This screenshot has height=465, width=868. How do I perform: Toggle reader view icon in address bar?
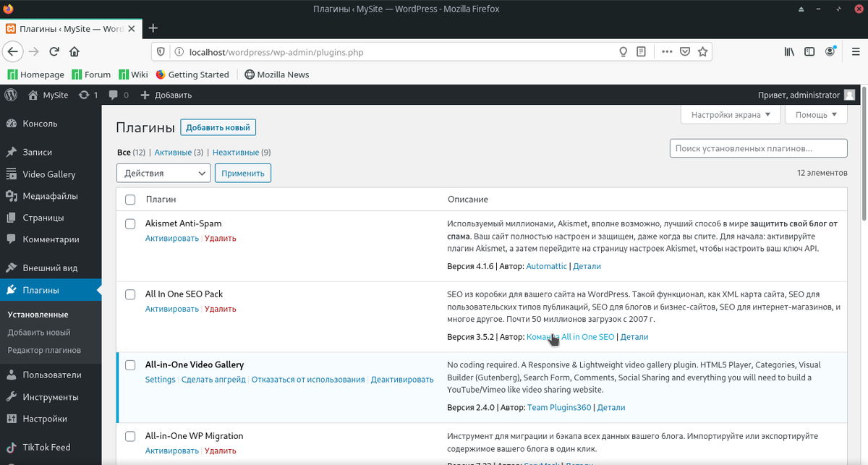pyautogui.click(x=641, y=52)
